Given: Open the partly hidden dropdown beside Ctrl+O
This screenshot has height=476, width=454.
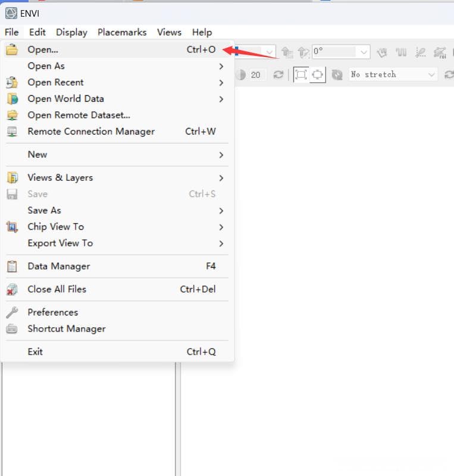Looking at the screenshot, I should 269,52.
